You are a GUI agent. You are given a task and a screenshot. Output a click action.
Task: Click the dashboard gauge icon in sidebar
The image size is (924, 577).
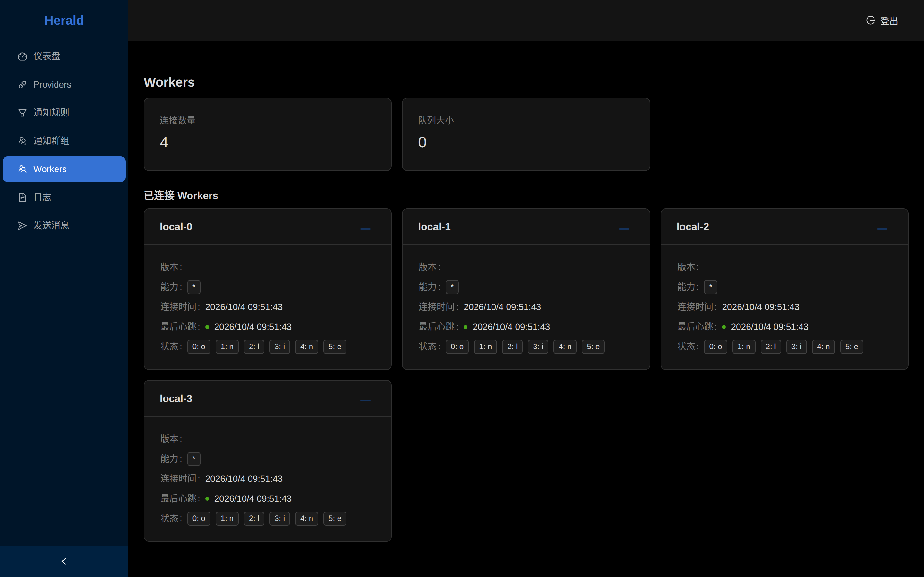click(x=22, y=56)
